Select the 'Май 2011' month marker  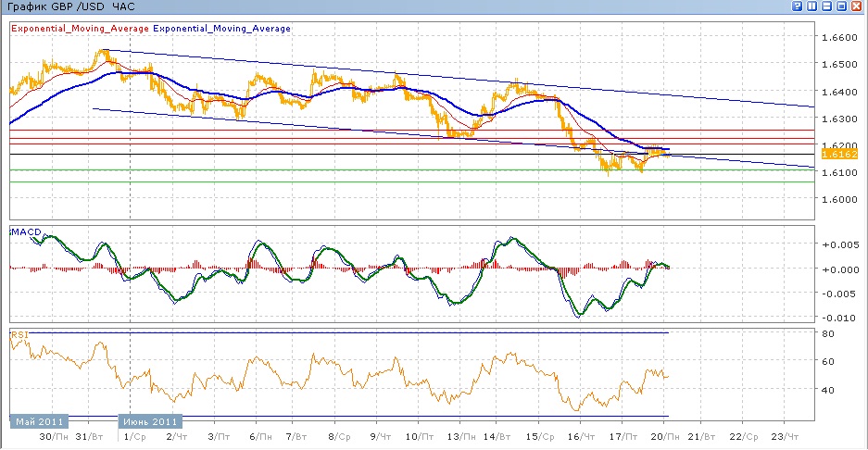pos(39,422)
